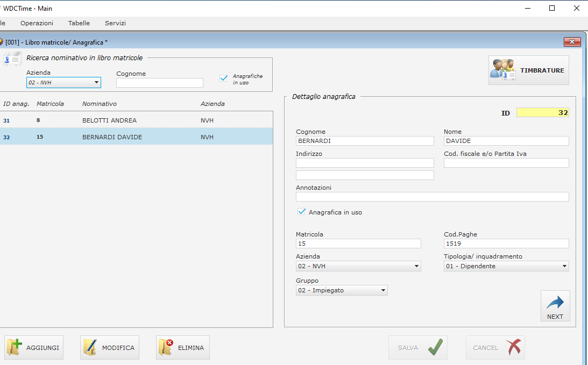The image size is (588, 365).
Task: Minimize the WDCTime main window
Action: point(528,8)
